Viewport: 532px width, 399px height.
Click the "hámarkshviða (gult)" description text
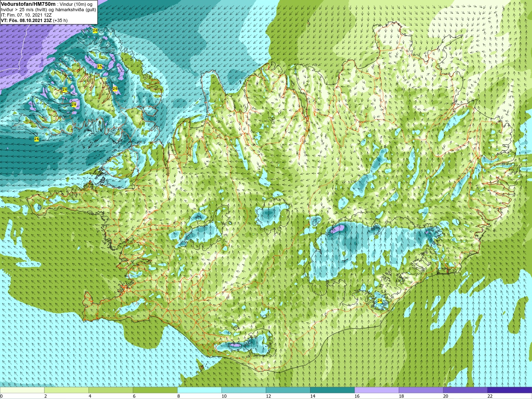76,9
